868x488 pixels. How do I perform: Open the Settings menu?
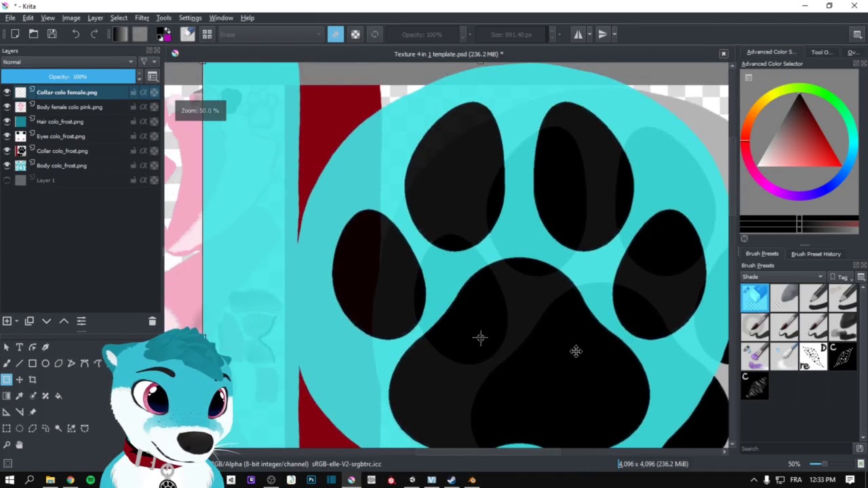click(190, 18)
